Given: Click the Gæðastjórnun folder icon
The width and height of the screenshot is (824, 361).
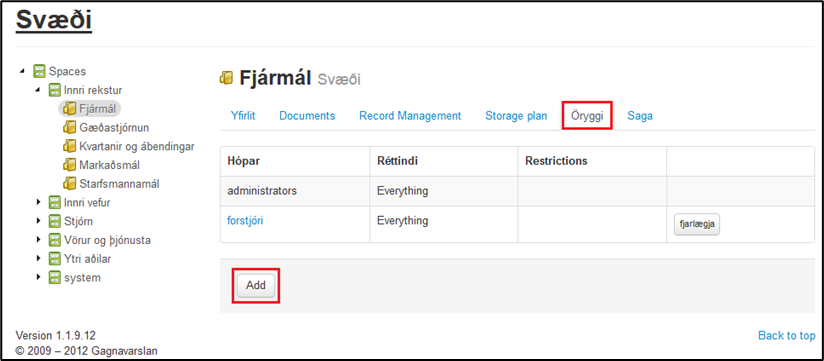Looking at the screenshot, I should pyautogui.click(x=69, y=128).
